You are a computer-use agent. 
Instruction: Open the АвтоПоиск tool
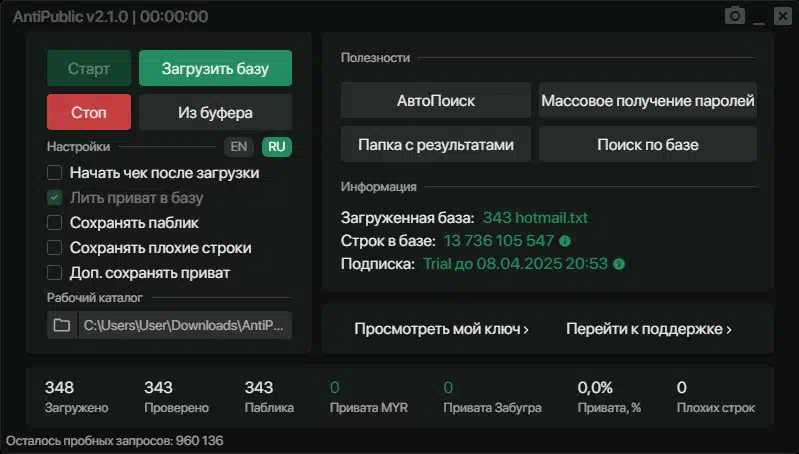pos(436,100)
